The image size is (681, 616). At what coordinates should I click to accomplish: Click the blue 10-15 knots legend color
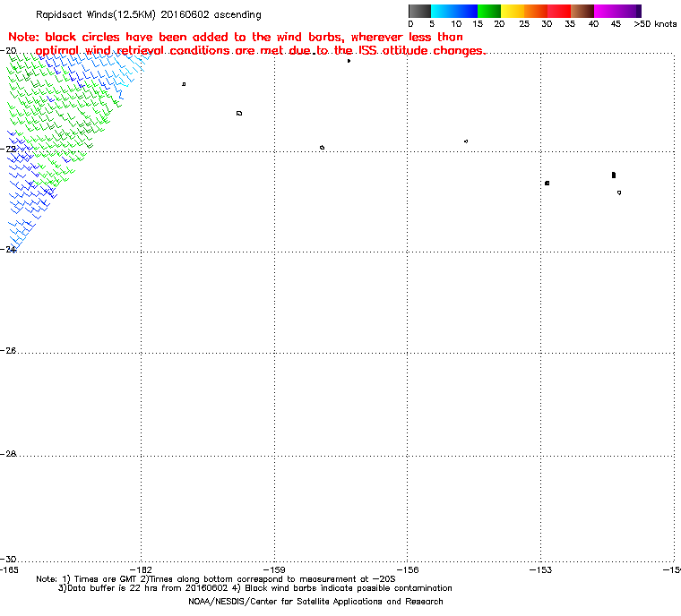[x=466, y=11]
